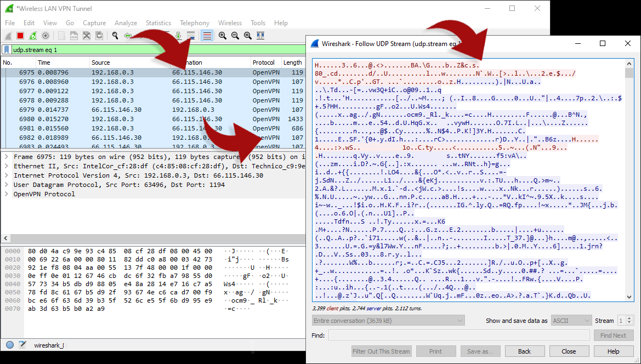Click the Print button
Viewport: 641px width, 364px height.
436,351
